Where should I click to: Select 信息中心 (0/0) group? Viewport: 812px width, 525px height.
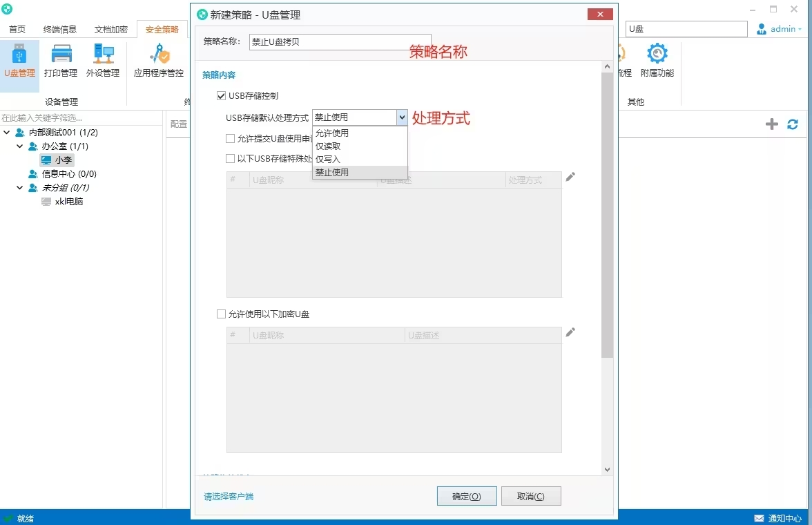pyautogui.click(x=69, y=173)
